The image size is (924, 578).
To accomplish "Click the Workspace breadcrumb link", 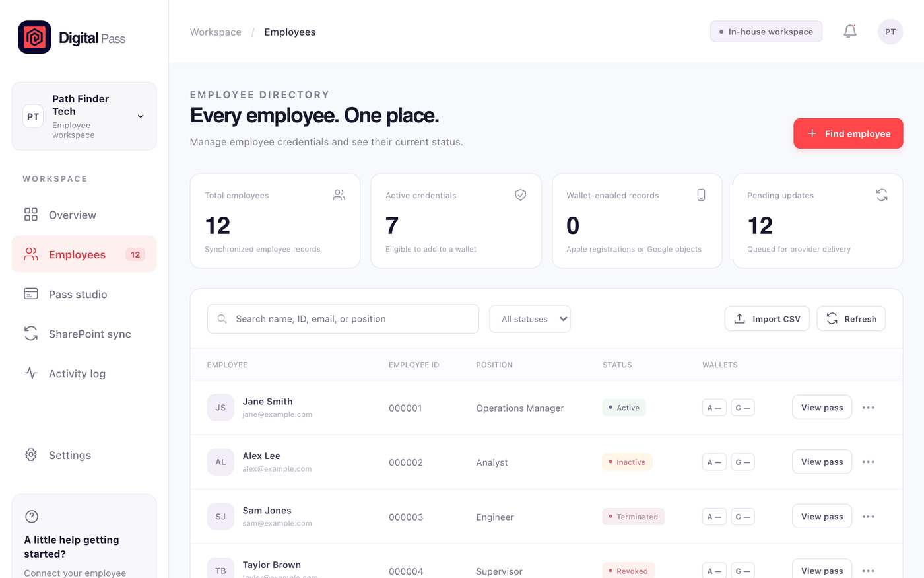I will click(216, 32).
